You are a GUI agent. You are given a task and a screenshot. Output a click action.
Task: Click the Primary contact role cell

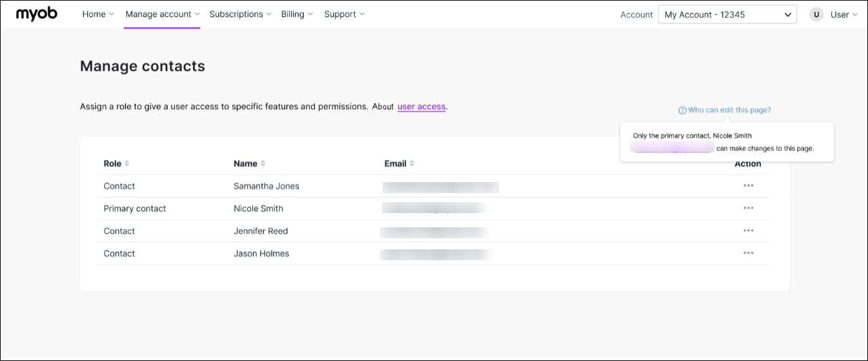click(x=135, y=209)
